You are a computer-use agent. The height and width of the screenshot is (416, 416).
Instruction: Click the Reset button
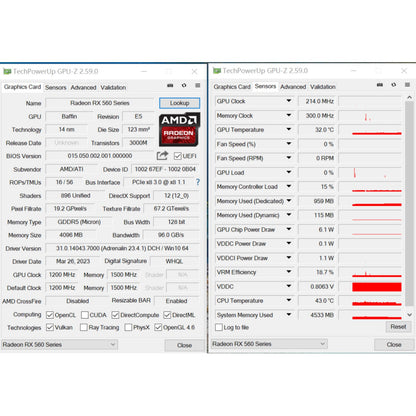[398, 327]
